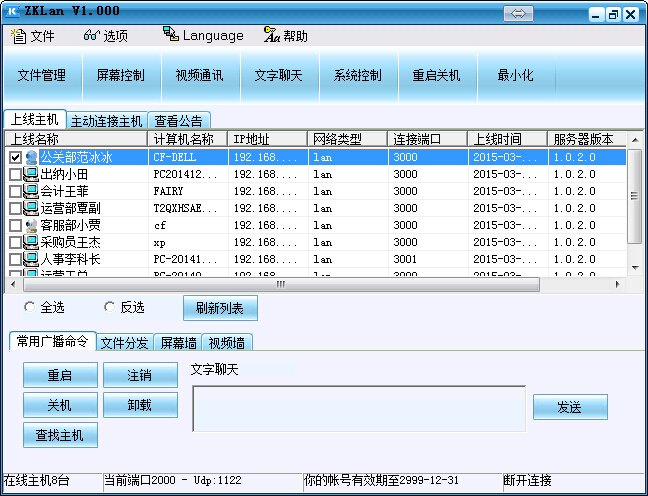Check the 运营部曹副 host checkbox
The height and width of the screenshot is (496, 648).
(x=15, y=208)
